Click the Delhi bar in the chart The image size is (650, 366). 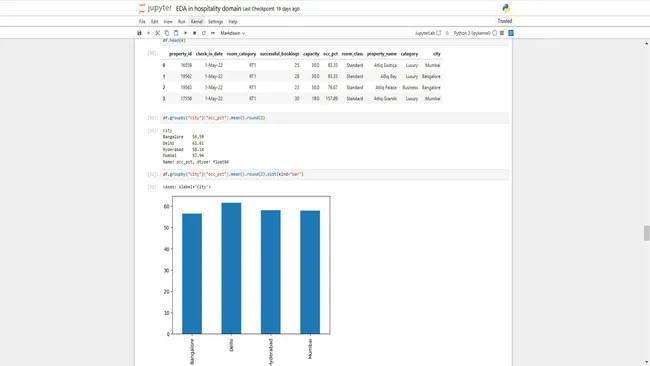231,268
